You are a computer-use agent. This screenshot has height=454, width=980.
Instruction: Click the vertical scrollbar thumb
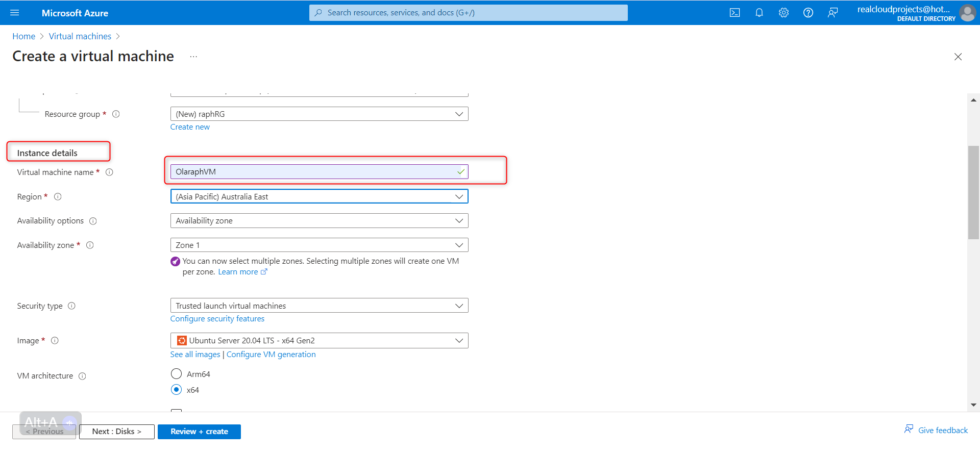(x=973, y=192)
